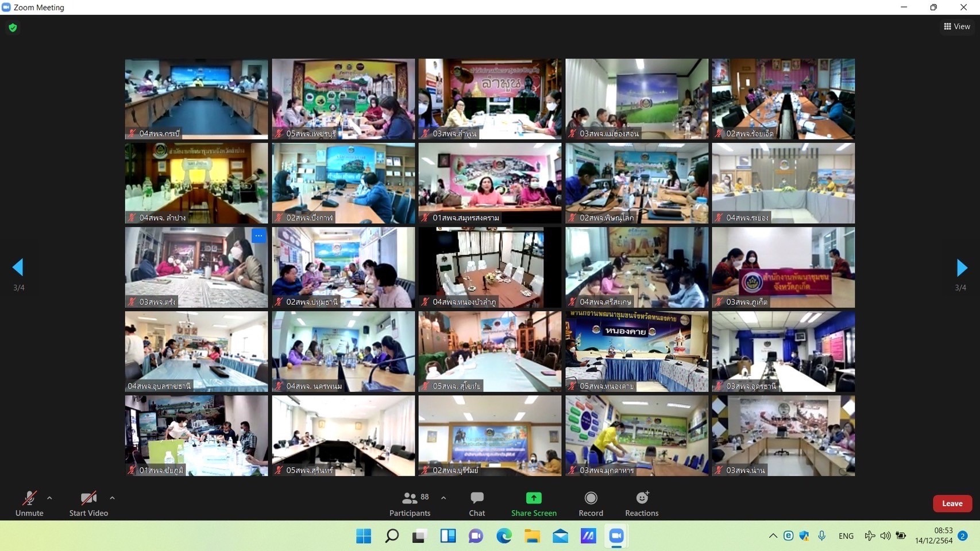Image resolution: width=980 pixels, height=551 pixels.
Task: Click the microphone tray icon
Action: point(822,536)
